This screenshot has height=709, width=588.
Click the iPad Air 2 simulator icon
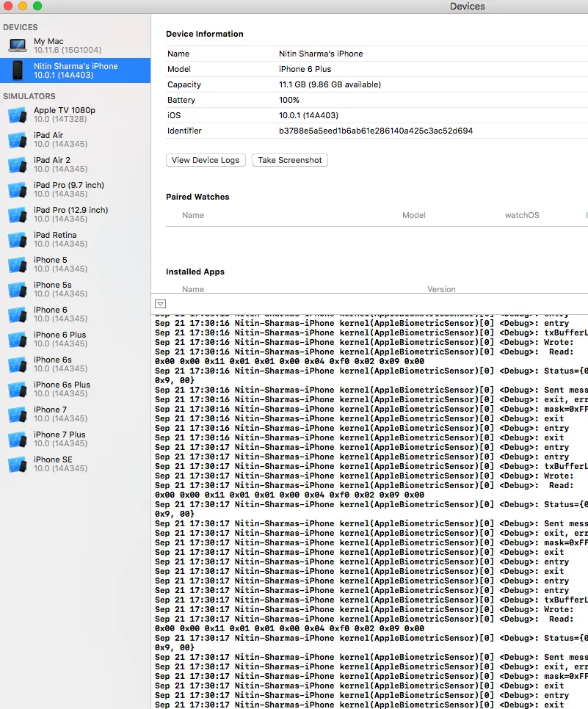pos(18,164)
